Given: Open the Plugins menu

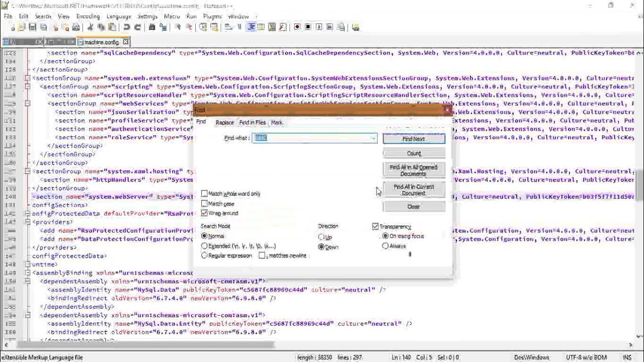Looking at the screenshot, I should pyautogui.click(x=212, y=16).
